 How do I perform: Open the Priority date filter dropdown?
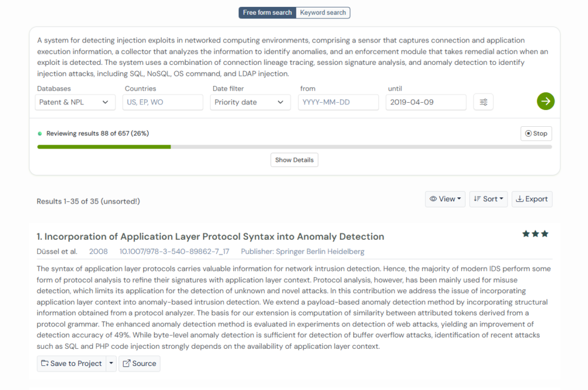click(249, 102)
